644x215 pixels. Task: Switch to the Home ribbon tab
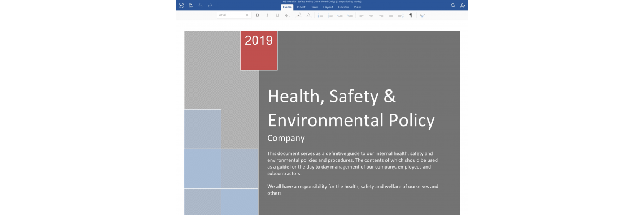(x=287, y=7)
